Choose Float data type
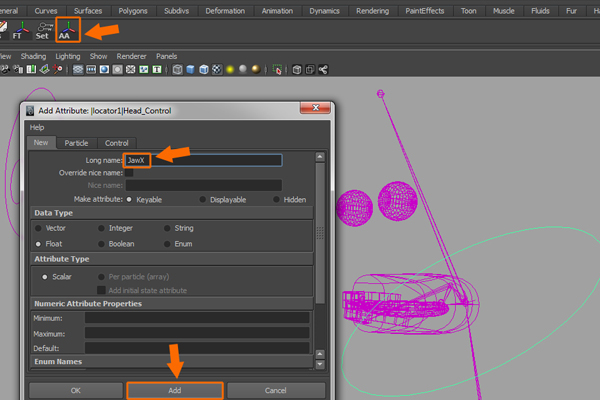The image size is (600, 400). point(38,244)
